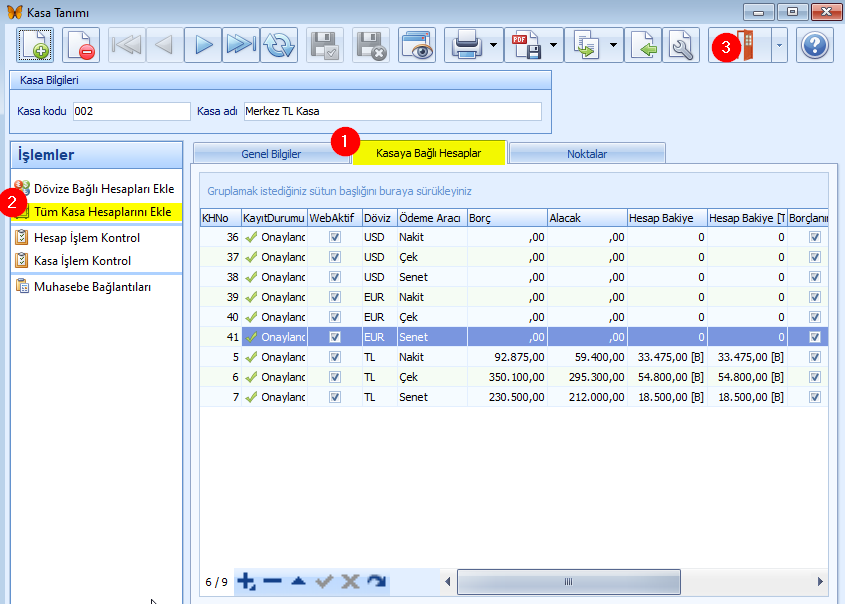Toggle Borçlanır checkbox for row 38

point(815,277)
